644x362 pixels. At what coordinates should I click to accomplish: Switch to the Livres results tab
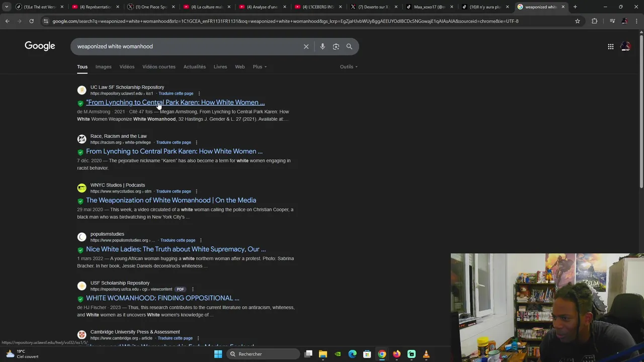pos(220,67)
